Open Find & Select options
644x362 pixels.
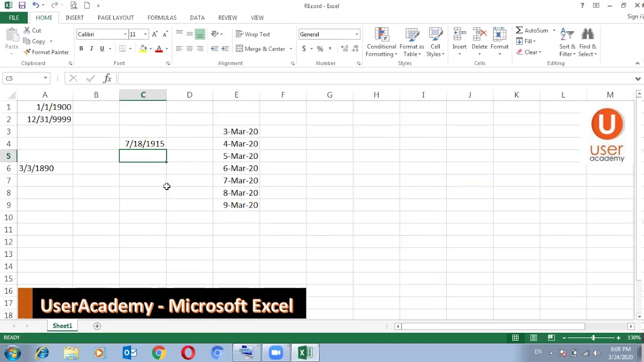click(x=588, y=42)
